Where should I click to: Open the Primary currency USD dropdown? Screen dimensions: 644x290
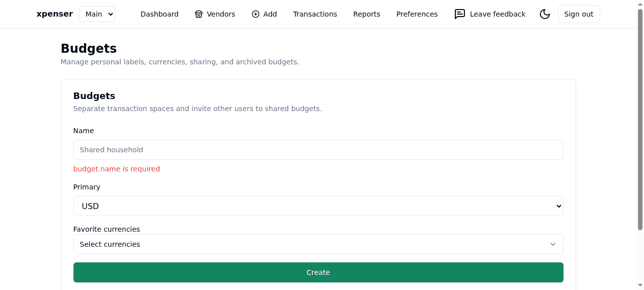click(318, 206)
